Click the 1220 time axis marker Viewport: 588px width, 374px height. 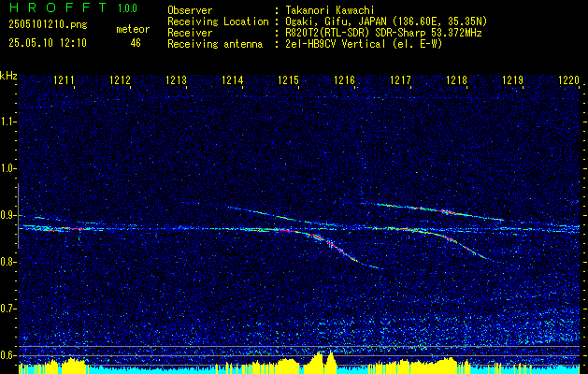pyautogui.click(x=569, y=79)
